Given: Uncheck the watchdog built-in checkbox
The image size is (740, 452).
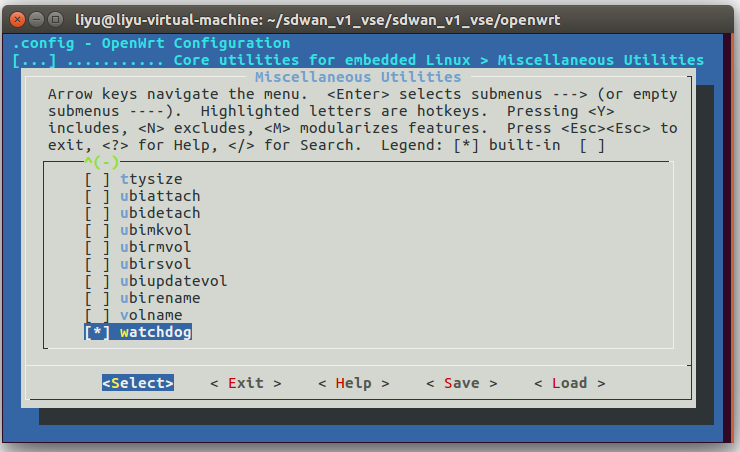Looking at the screenshot, I should [97, 332].
